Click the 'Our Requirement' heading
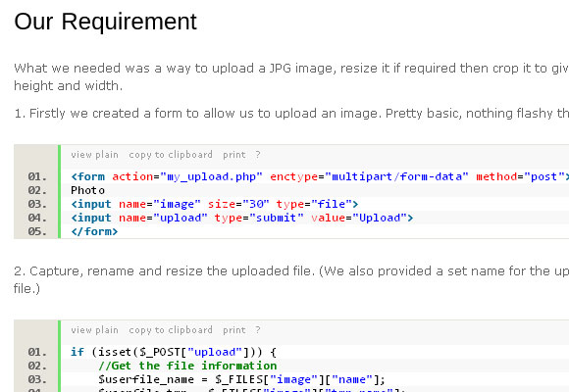 (105, 22)
